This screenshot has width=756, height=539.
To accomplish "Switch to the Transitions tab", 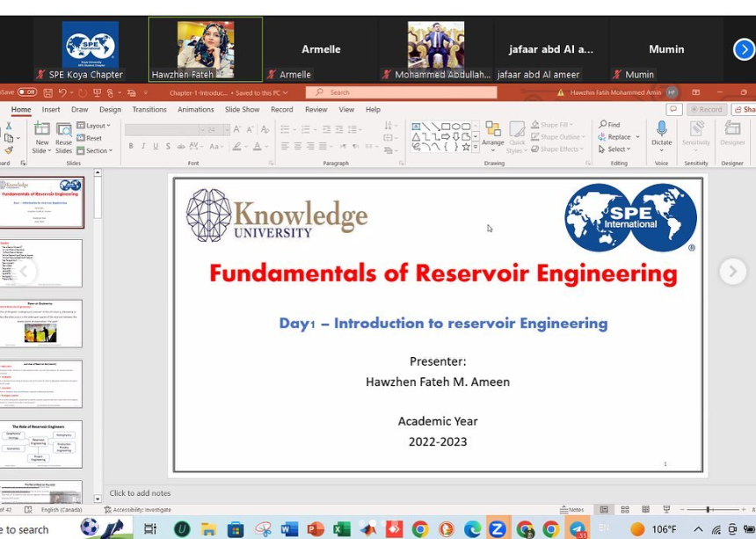I will [149, 109].
